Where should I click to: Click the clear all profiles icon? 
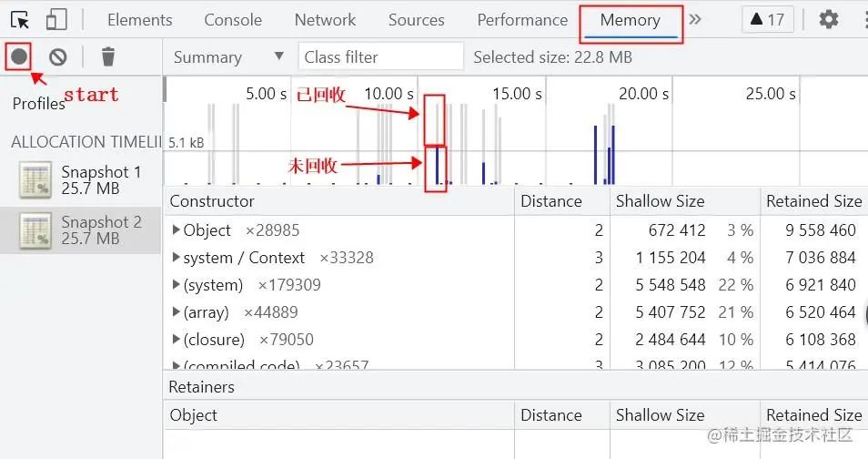pos(57,56)
